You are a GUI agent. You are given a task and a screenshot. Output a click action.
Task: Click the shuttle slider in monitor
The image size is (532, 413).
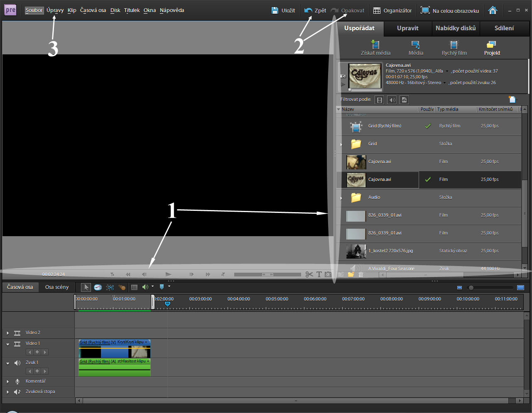pos(267,274)
